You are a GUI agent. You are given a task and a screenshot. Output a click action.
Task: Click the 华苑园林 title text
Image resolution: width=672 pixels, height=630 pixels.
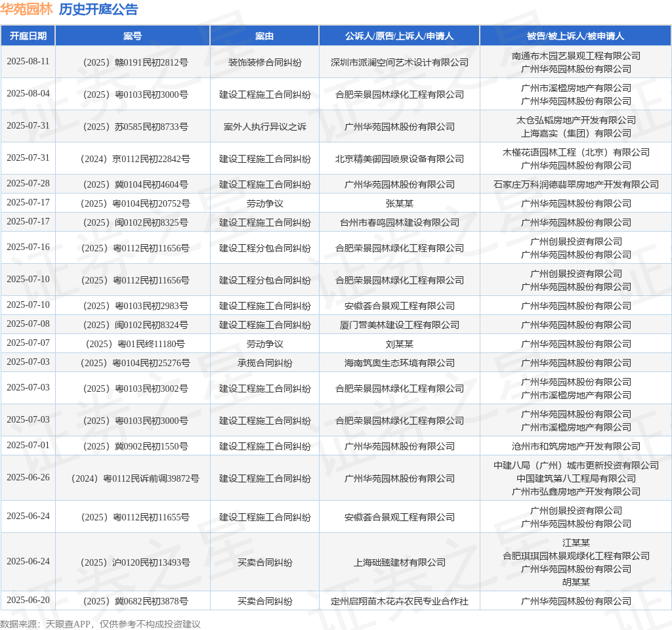tap(26, 9)
